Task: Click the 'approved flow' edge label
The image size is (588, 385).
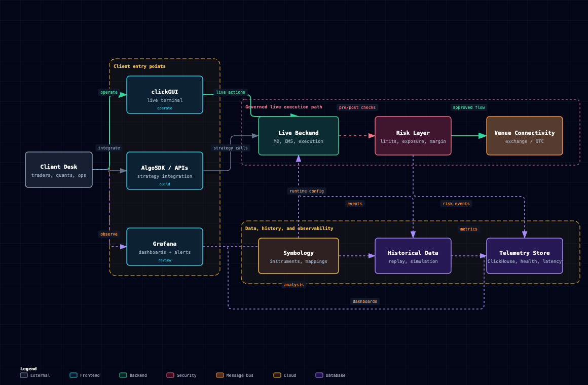Action: coord(469,107)
